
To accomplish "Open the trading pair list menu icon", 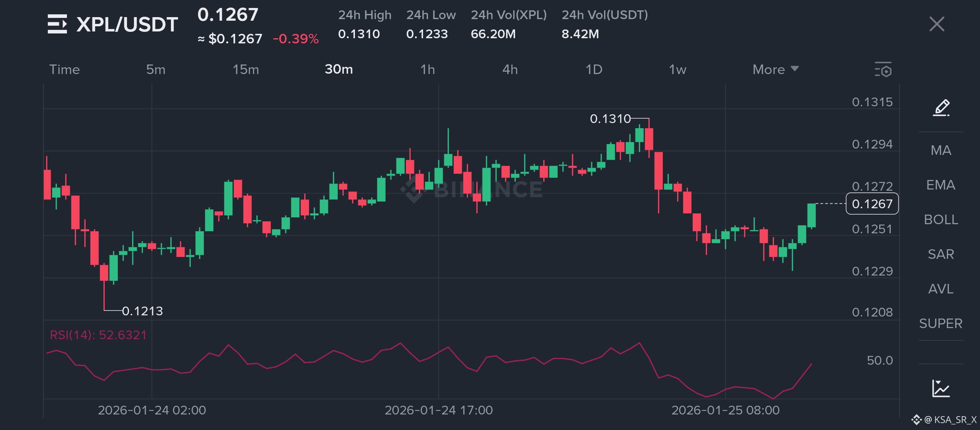I will 57,24.
